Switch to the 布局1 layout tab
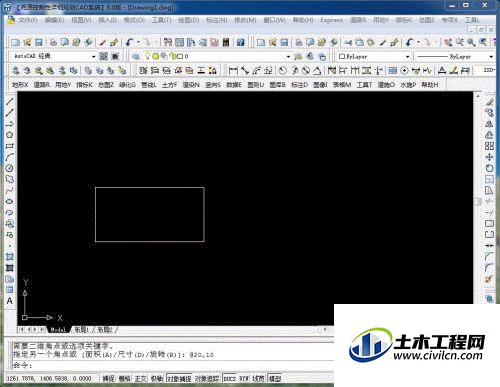 click(81, 330)
